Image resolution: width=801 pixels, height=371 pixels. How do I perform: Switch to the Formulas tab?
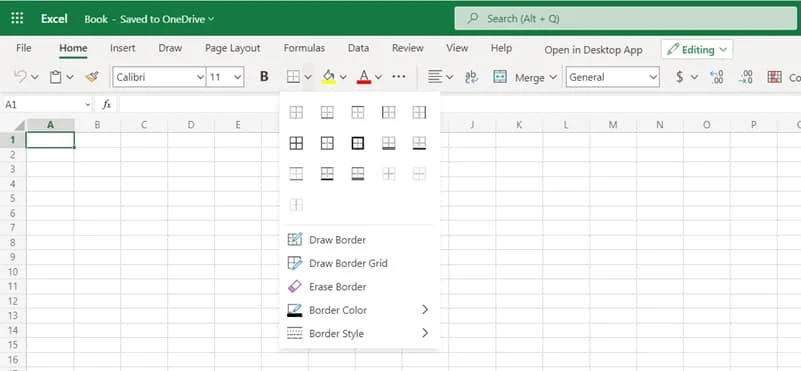pyautogui.click(x=304, y=48)
